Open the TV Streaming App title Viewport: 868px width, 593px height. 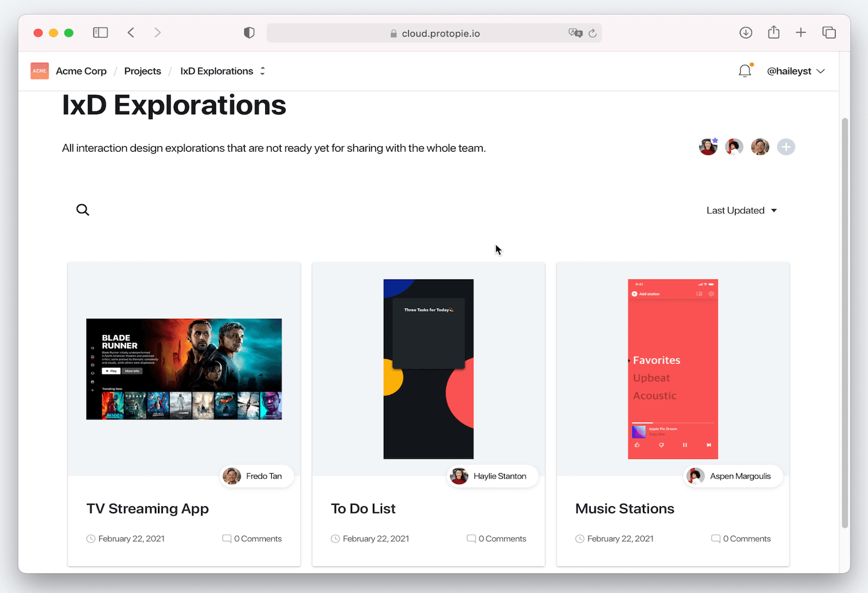(147, 509)
